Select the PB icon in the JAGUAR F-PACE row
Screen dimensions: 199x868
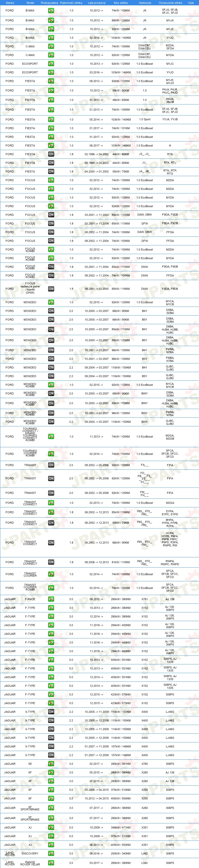51,599
